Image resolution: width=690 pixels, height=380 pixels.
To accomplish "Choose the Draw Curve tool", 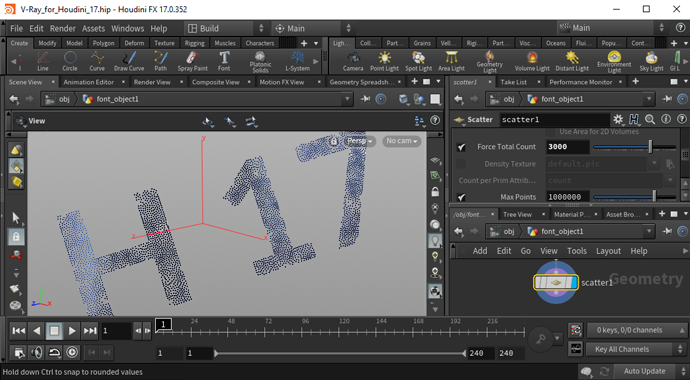I will tap(129, 61).
